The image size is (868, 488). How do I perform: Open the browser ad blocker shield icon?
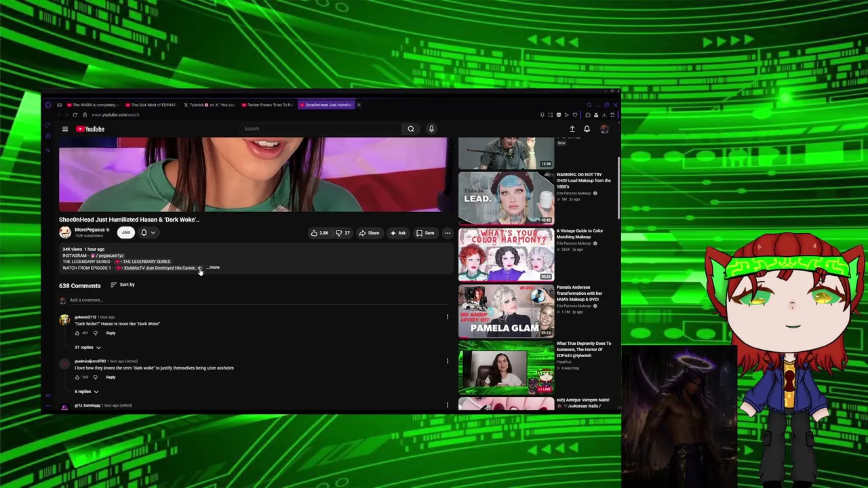point(558,115)
